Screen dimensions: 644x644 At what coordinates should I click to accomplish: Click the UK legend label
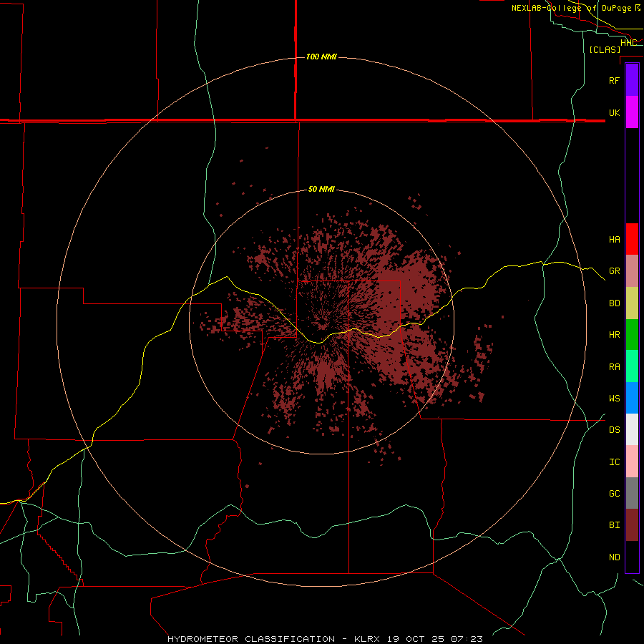[615, 112]
